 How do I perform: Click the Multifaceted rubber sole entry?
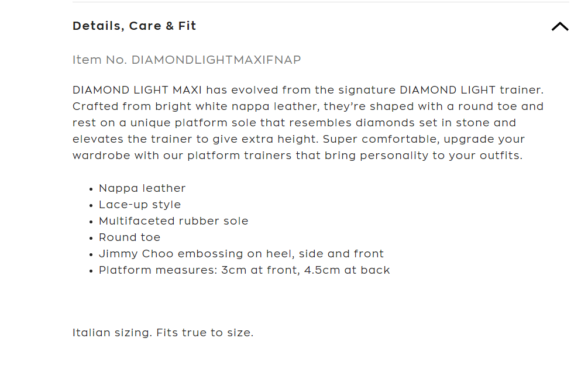(173, 221)
